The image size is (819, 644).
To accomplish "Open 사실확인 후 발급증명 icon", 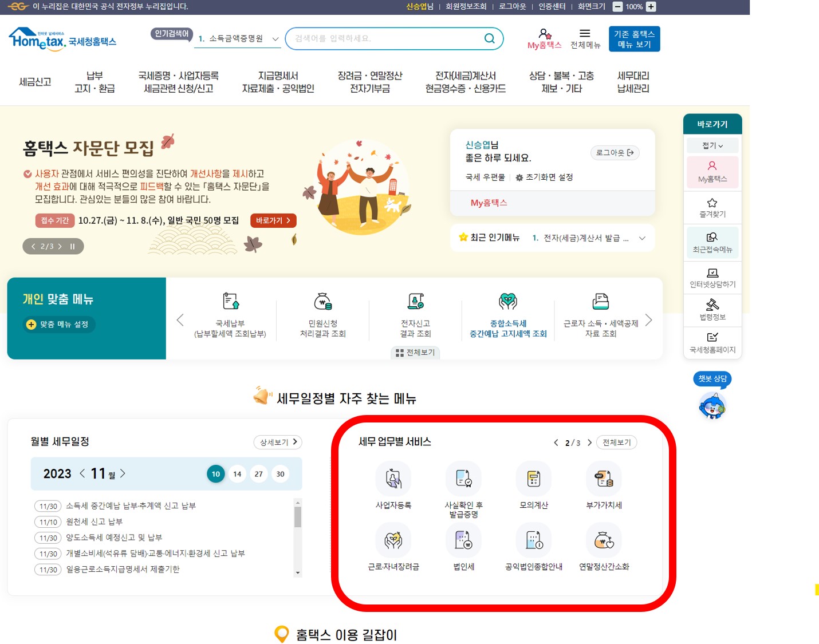I will click(x=463, y=479).
